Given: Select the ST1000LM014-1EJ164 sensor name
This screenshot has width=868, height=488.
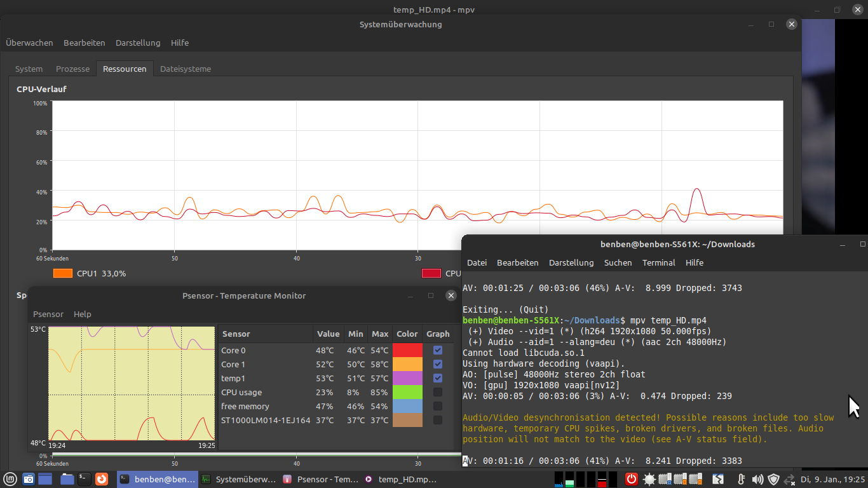Looking at the screenshot, I should click(x=266, y=420).
